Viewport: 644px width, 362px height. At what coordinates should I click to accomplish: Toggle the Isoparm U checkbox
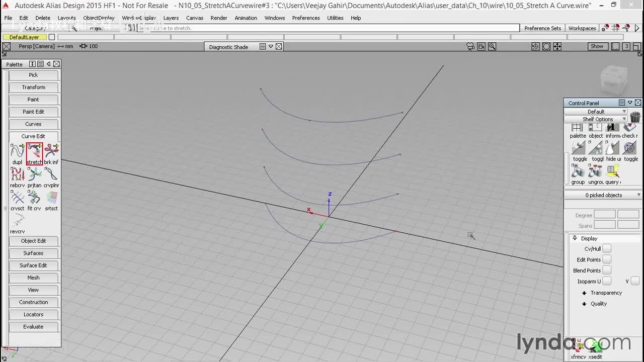pos(607,281)
